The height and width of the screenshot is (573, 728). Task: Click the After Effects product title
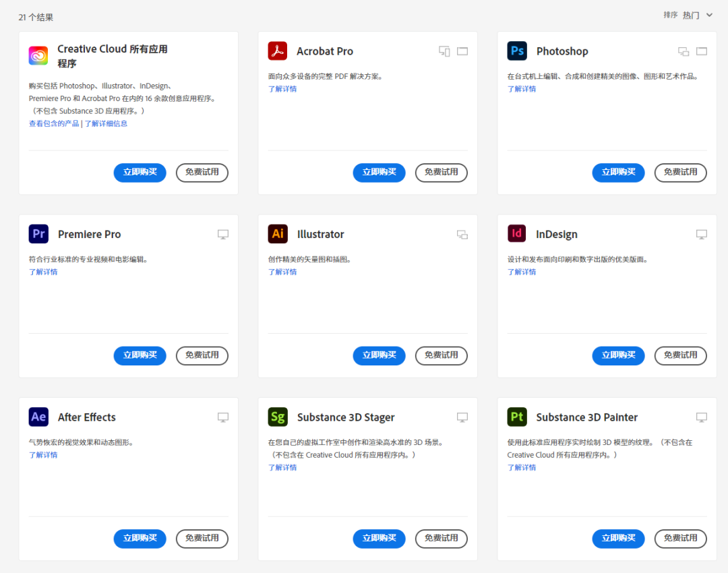[87, 417]
